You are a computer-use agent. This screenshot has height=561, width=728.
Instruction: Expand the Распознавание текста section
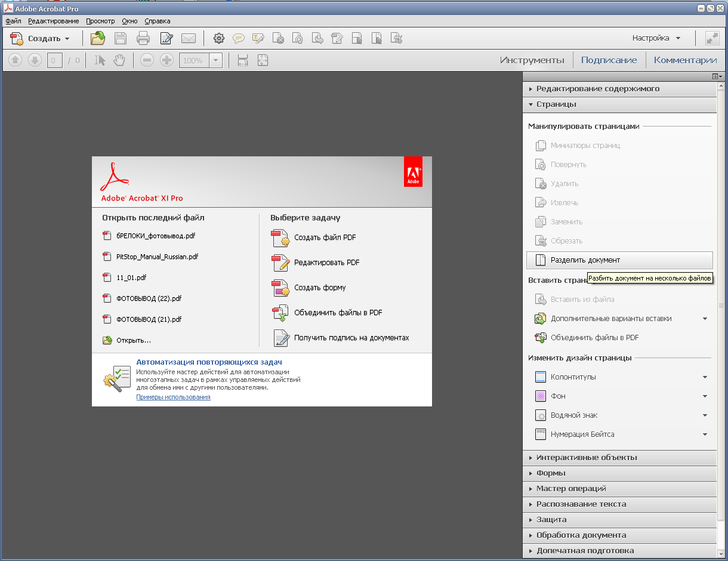tap(620, 504)
